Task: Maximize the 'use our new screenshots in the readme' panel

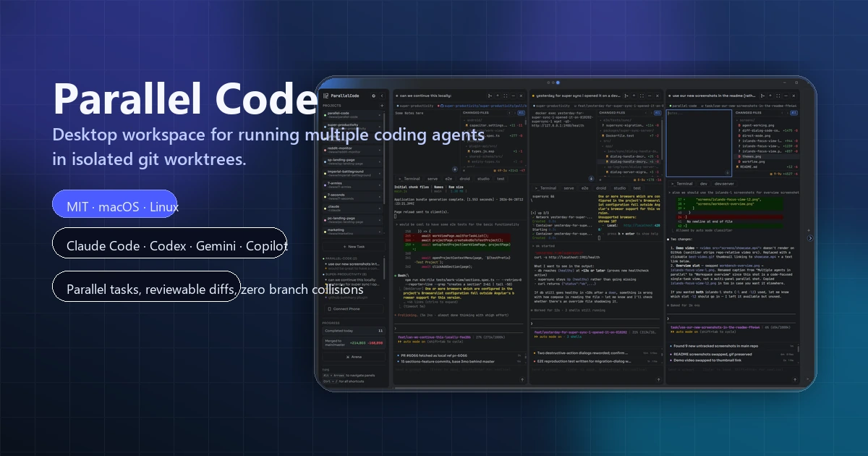Action: pyautogui.click(x=778, y=96)
